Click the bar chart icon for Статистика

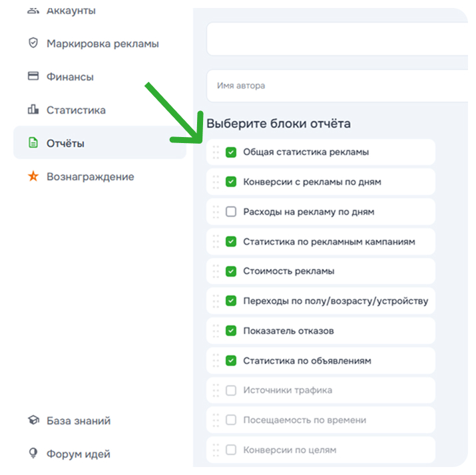[33, 110]
